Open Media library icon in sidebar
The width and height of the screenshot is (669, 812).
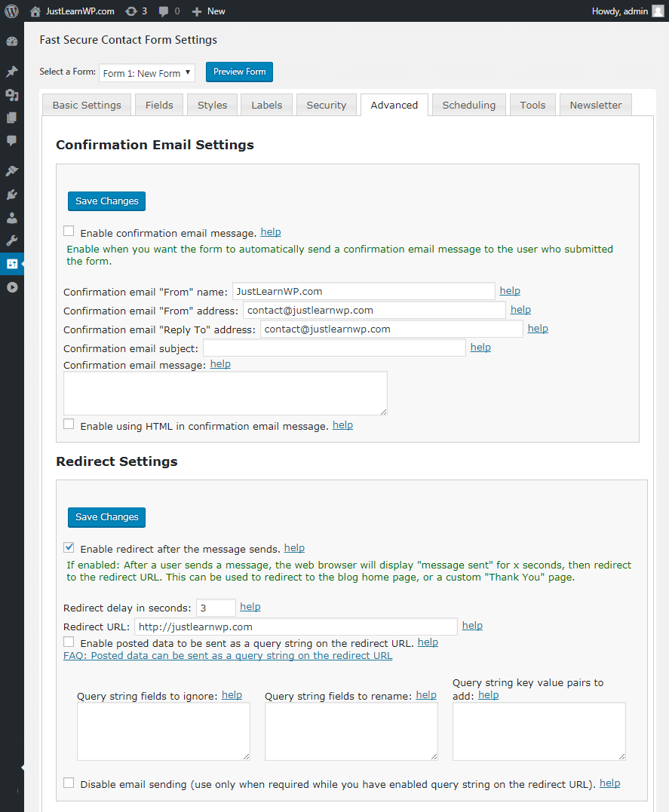[12, 95]
